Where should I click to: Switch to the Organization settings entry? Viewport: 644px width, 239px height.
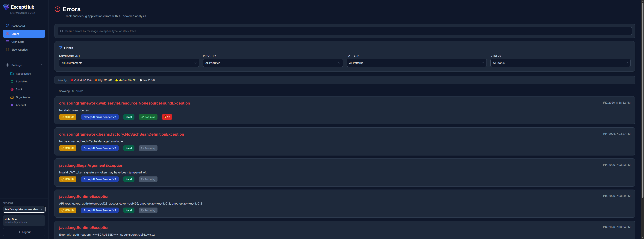(23, 97)
